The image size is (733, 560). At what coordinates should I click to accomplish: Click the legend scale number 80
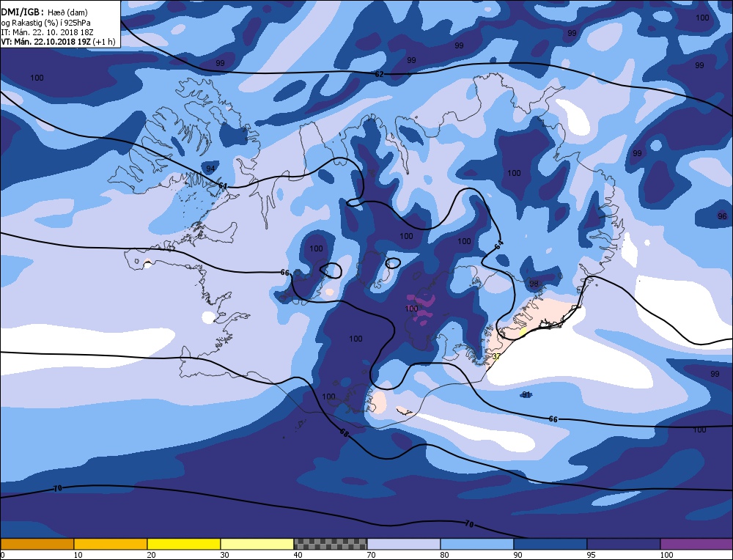pyautogui.click(x=445, y=555)
